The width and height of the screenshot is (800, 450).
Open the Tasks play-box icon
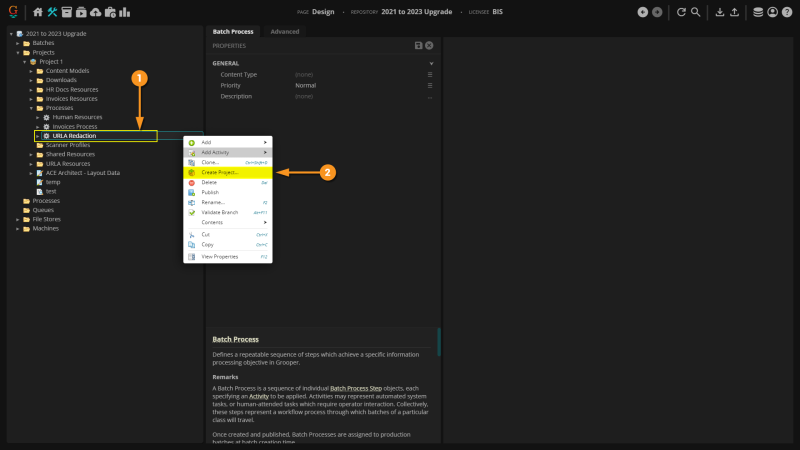pos(81,12)
